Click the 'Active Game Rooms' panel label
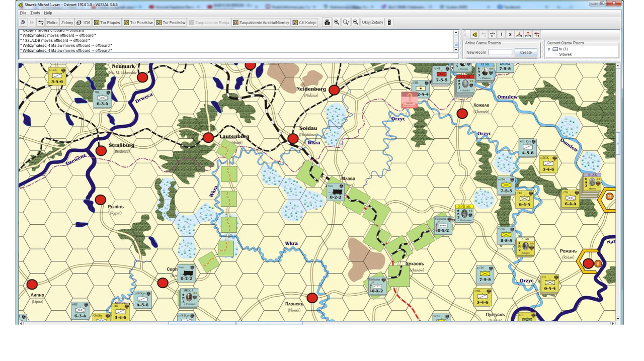 click(x=482, y=43)
